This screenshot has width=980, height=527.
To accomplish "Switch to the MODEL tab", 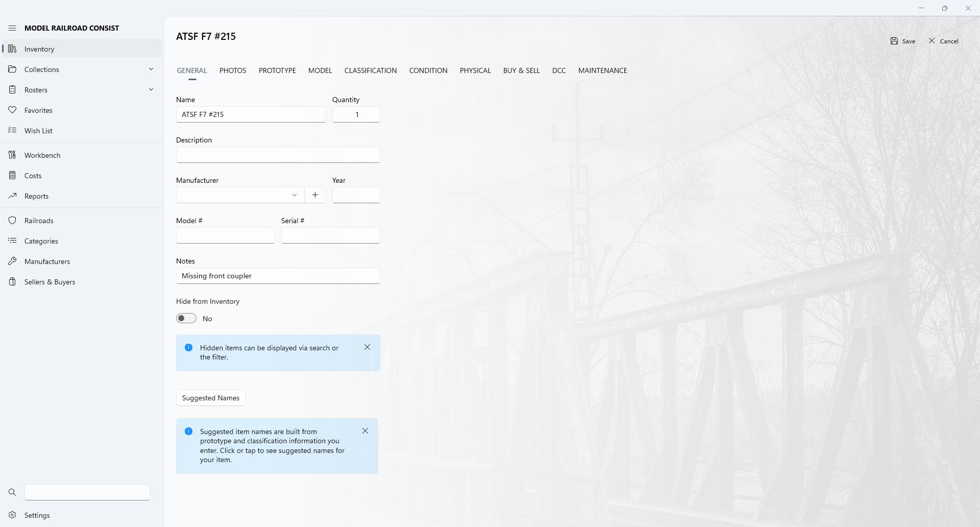I will [320, 70].
